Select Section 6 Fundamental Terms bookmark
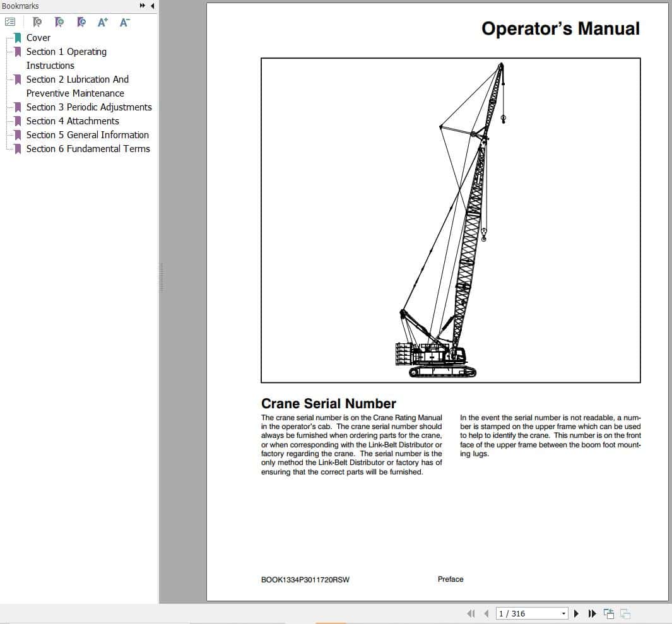This screenshot has width=672, height=624. [88, 149]
